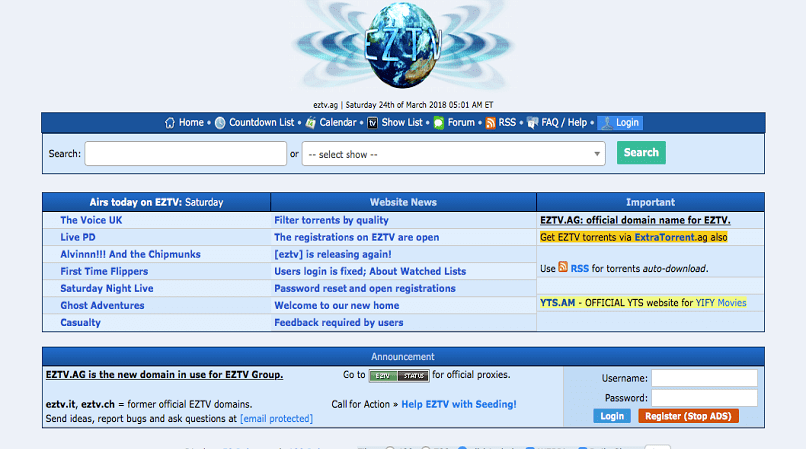Click the 'Important' column header
This screenshot has width=806, height=449.
(x=650, y=202)
